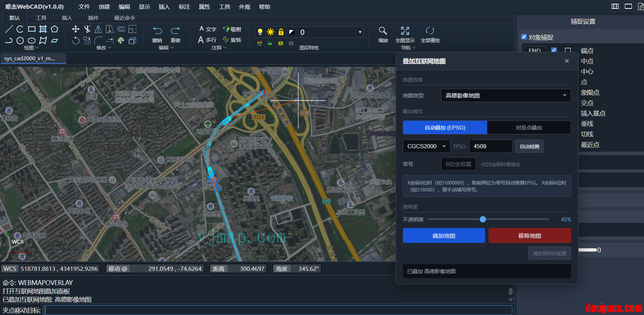The width and height of the screenshot is (644, 315).
Task: Activate the Move tool
Action: 76,29
